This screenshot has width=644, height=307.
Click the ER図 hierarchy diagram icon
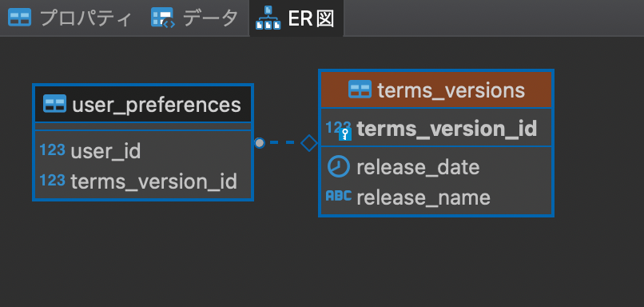(268, 18)
